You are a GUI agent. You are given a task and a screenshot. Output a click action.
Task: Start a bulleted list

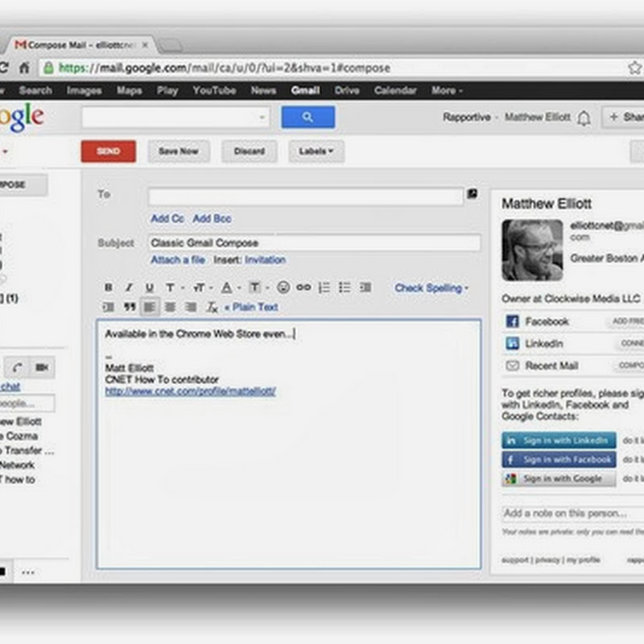pyautogui.click(x=345, y=287)
